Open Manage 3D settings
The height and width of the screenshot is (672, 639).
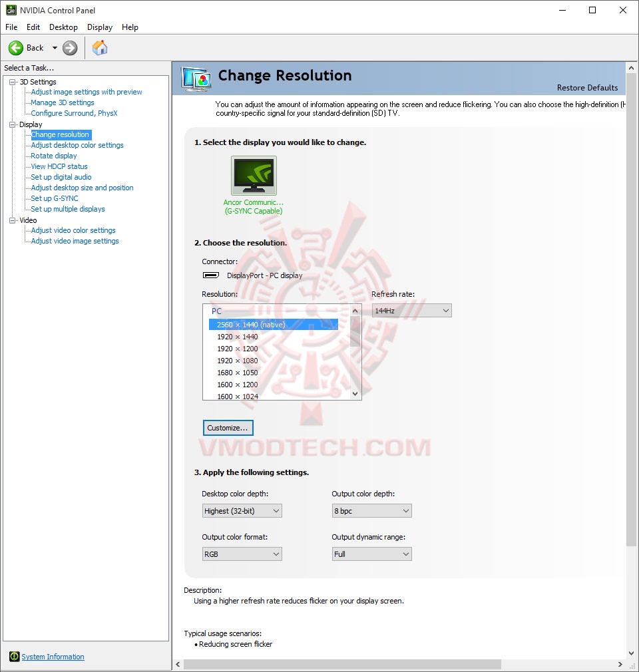(62, 102)
